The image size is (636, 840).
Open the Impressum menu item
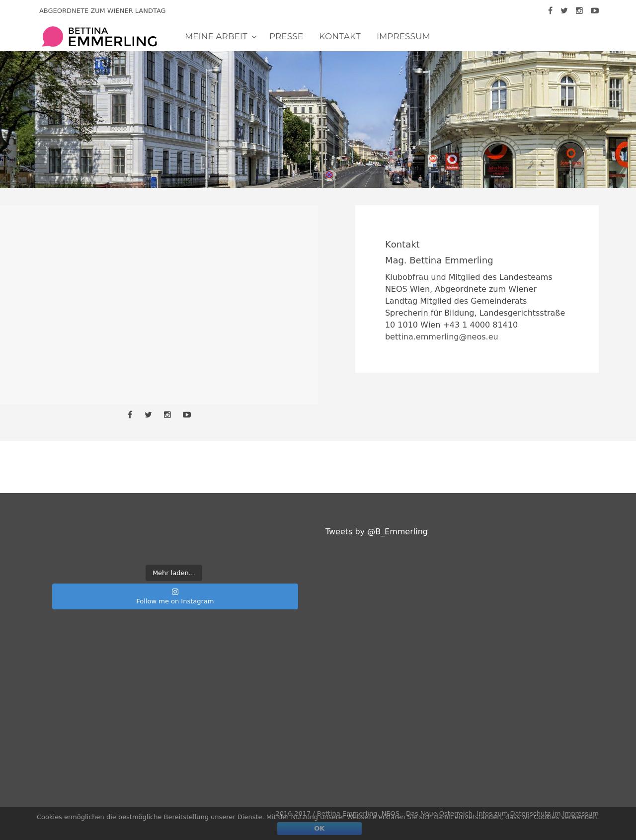point(403,36)
